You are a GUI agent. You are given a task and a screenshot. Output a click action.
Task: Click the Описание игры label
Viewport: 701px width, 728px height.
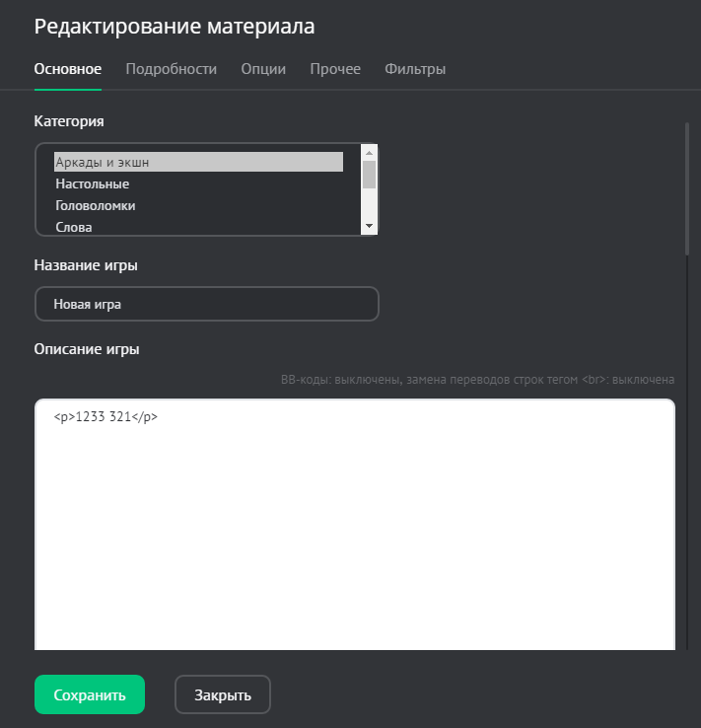point(87,348)
